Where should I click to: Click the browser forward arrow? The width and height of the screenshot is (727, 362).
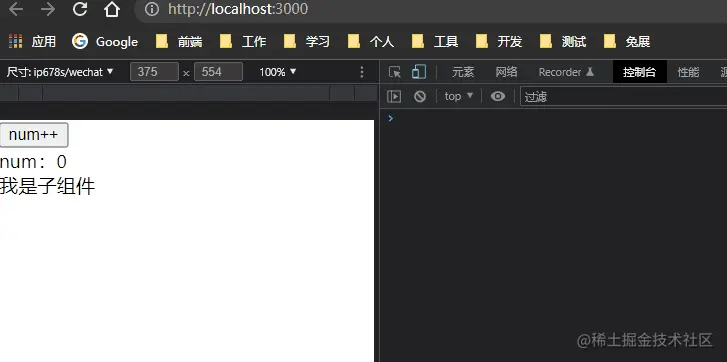coord(48,9)
